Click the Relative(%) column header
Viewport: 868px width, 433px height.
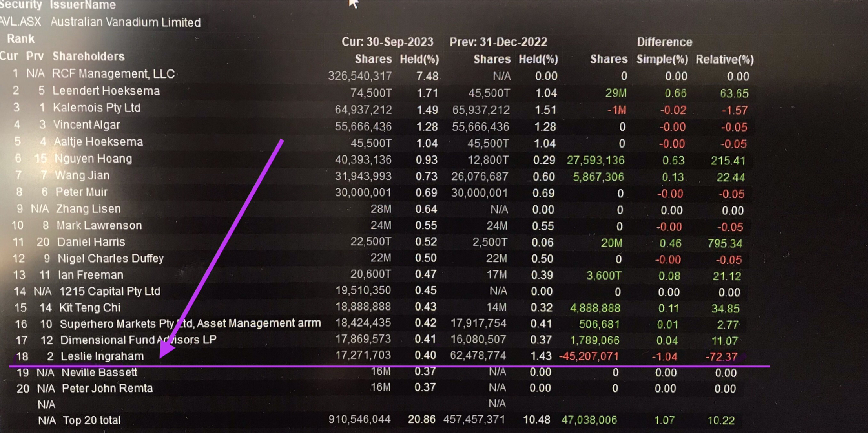click(725, 60)
